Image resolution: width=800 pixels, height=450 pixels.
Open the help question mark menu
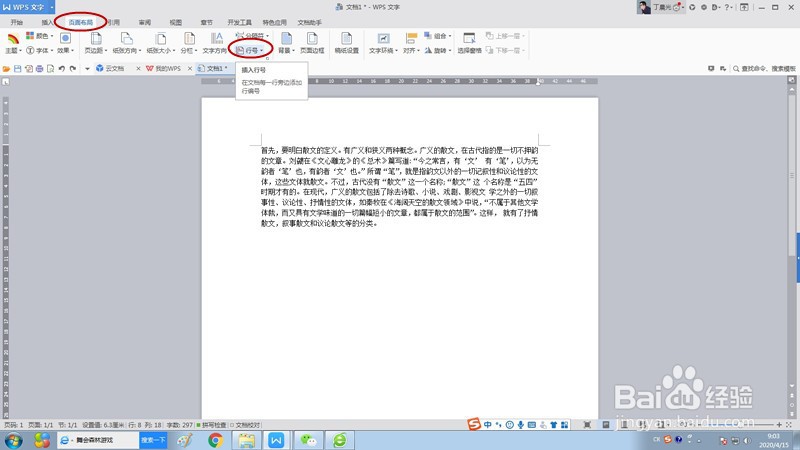point(729,7)
